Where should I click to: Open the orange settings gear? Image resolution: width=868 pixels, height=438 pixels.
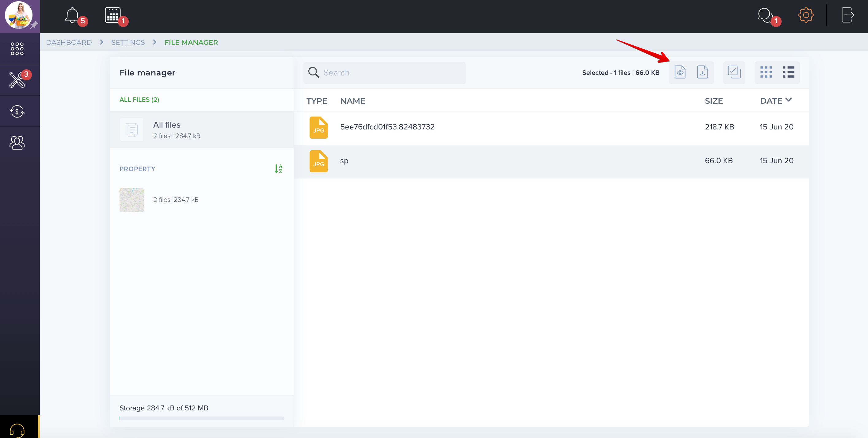(806, 15)
